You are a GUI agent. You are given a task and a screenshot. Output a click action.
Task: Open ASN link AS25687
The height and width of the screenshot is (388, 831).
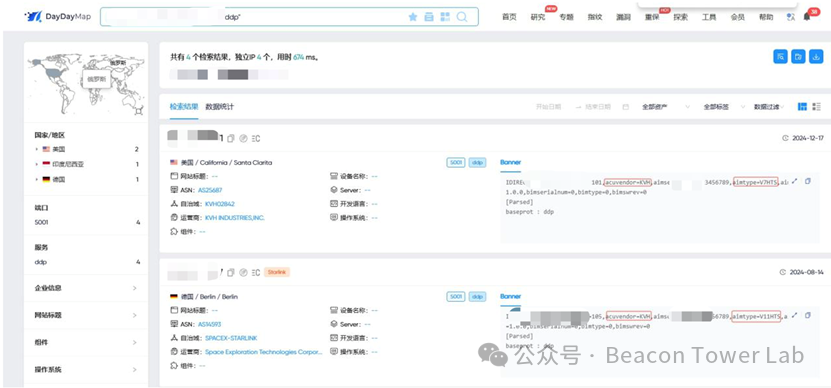210,190
